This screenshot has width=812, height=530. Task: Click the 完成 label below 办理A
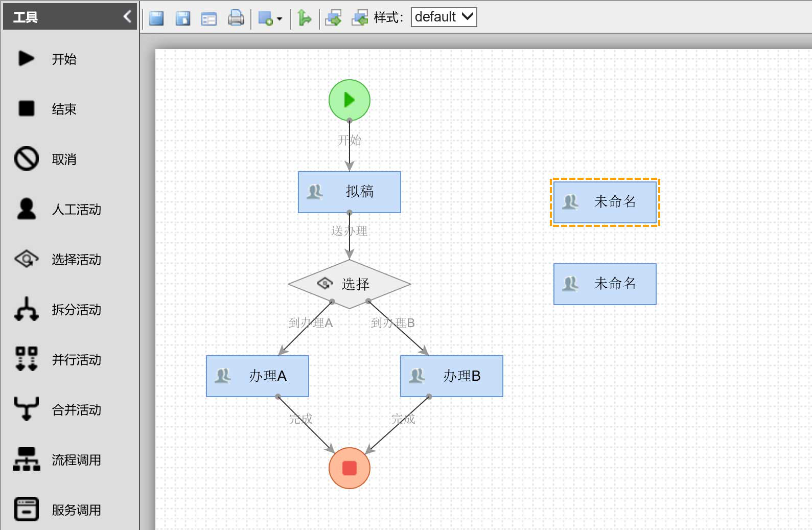(x=300, y=419)
